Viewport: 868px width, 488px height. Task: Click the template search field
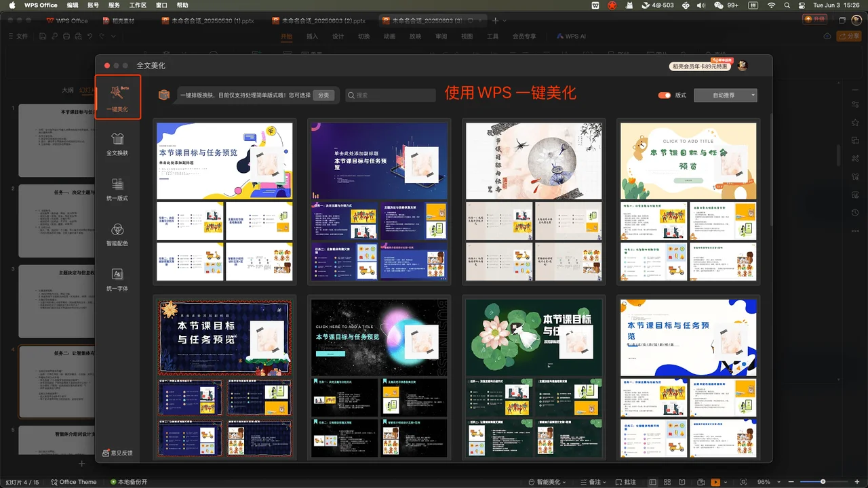click(x=391, y=96)
